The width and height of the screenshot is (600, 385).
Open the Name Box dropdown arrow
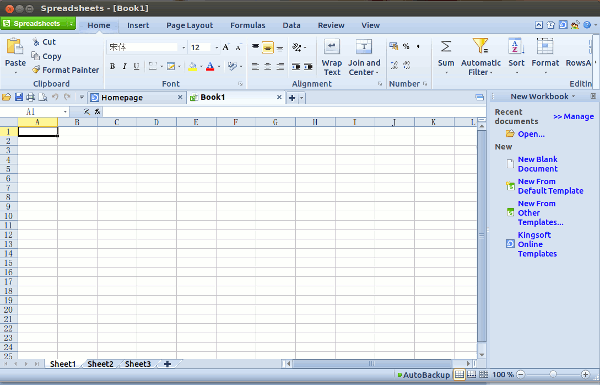[65, 112]
